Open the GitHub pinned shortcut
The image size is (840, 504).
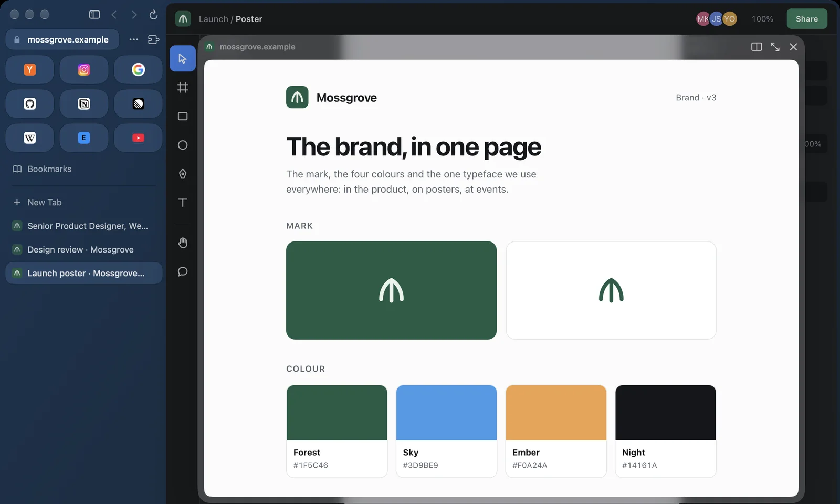tap(30, 103)
